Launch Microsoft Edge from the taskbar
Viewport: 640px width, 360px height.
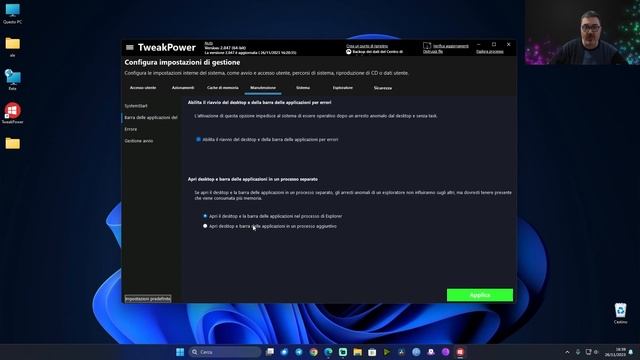[328, 352]
